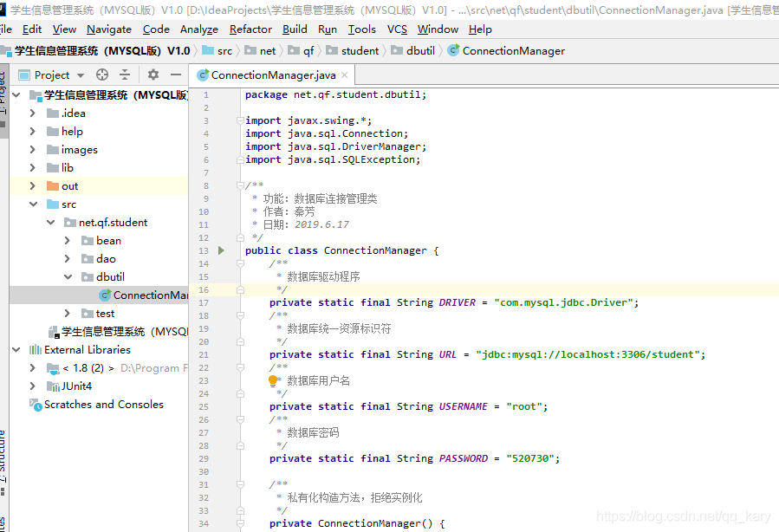Click the JUnit4 library icon
Viewport: 779px width, 532px height.
click(x=53, y=386)
